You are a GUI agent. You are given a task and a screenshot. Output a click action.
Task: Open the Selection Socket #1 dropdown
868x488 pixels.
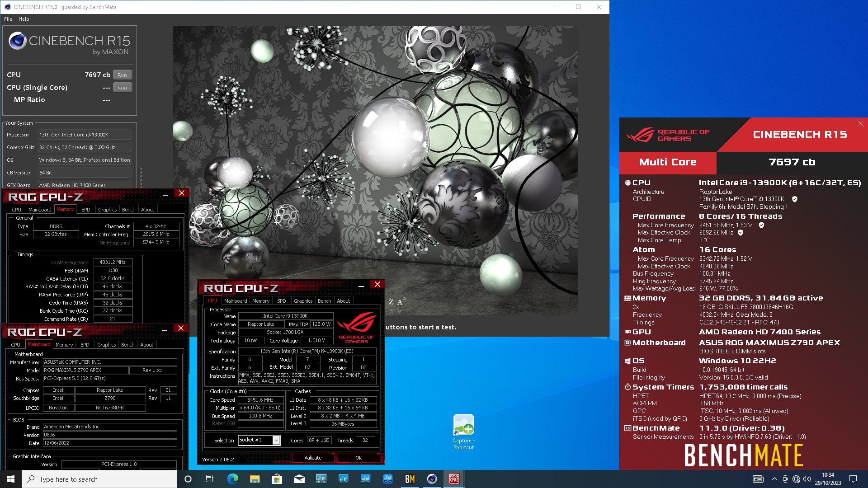[276, 440]
